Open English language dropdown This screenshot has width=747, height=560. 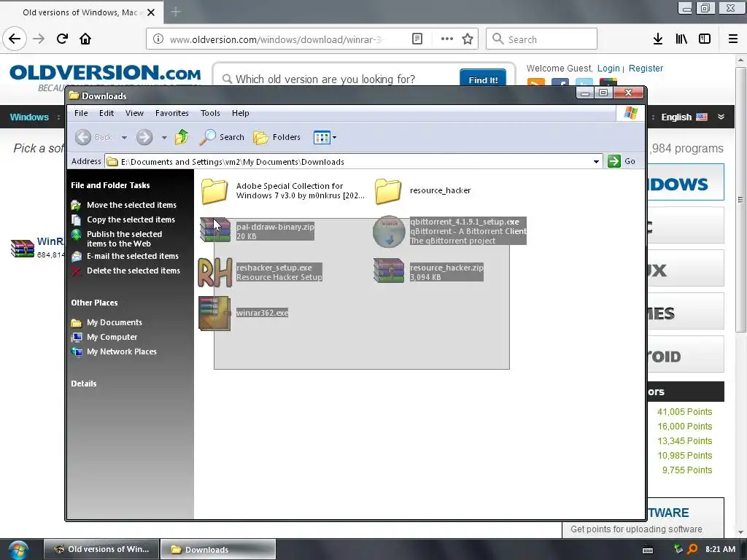coord(692,117)
